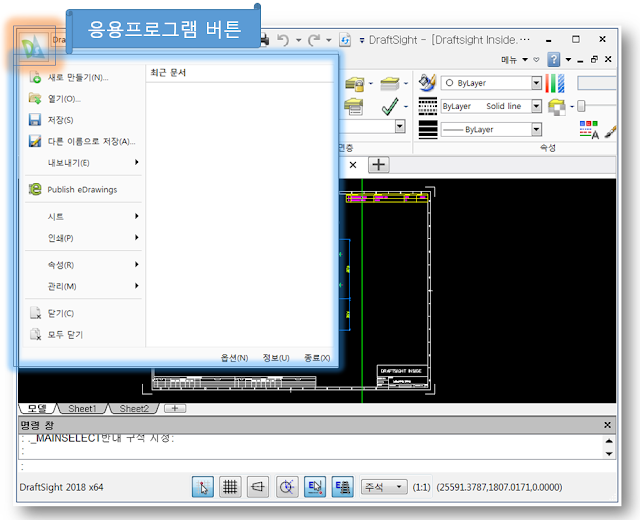Add a new drawing tab with plus button
The height and width of the screenshot is (520, 640).
click(x=379, y=165)
